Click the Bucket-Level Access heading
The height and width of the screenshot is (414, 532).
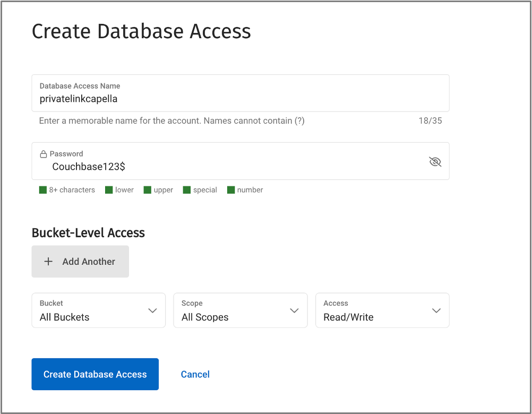point(88,233)
